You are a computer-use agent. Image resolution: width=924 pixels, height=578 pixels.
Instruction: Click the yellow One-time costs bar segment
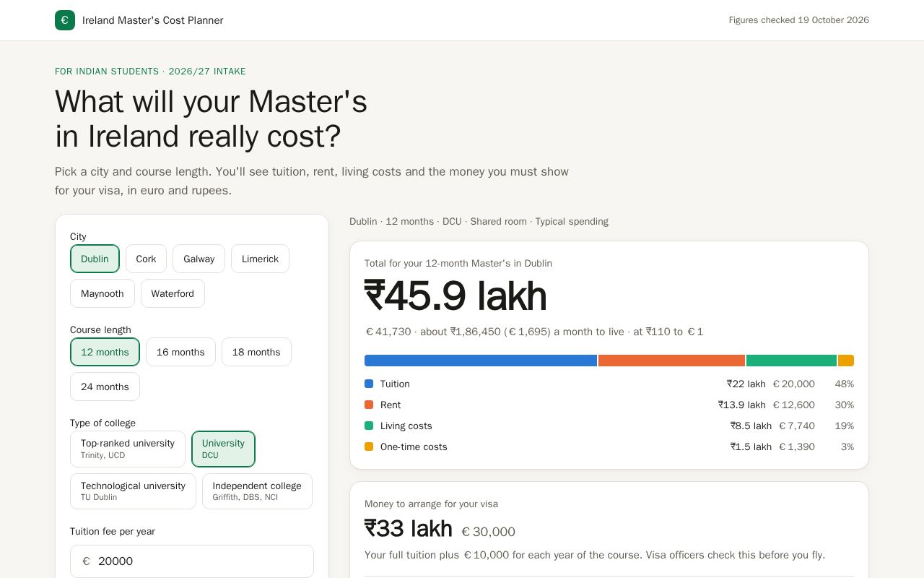tap(846, 361)
